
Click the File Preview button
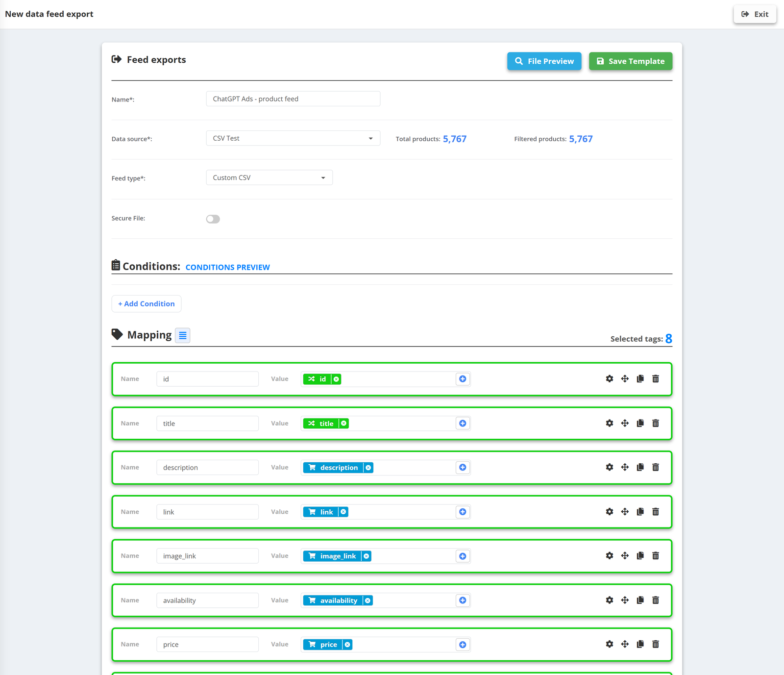click(x=544, y=61)
